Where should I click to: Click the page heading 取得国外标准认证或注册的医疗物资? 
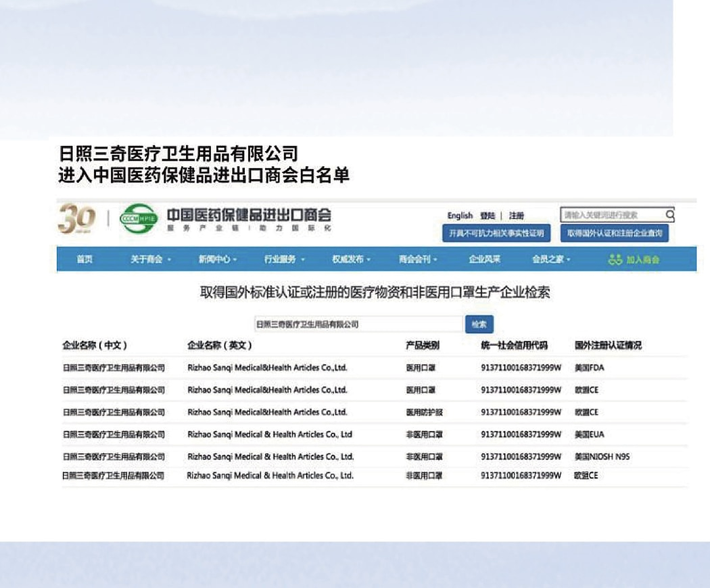375,292
